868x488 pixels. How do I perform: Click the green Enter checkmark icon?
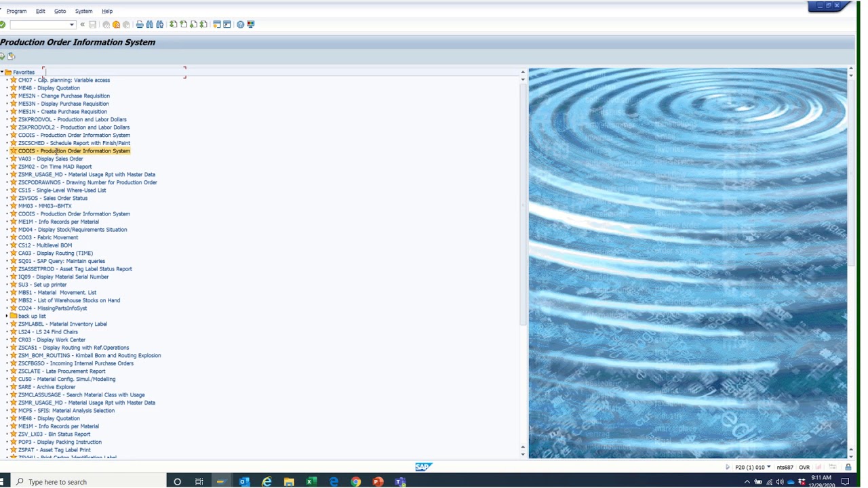(3, 24)
